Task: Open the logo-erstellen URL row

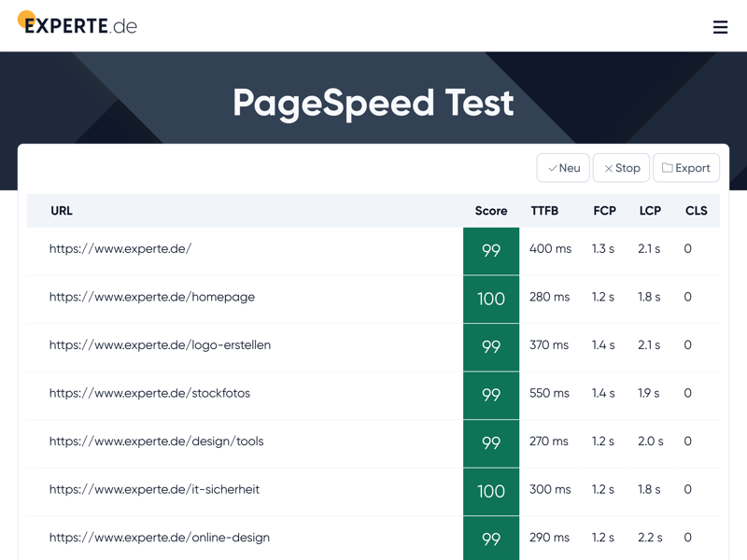Action: click(x=160, y=345)
